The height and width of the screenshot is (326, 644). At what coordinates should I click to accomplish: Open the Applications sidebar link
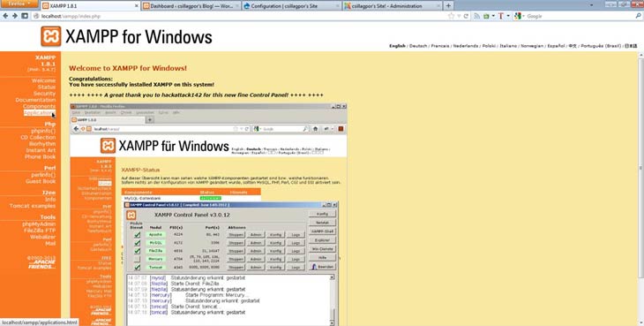coord(39,113)
